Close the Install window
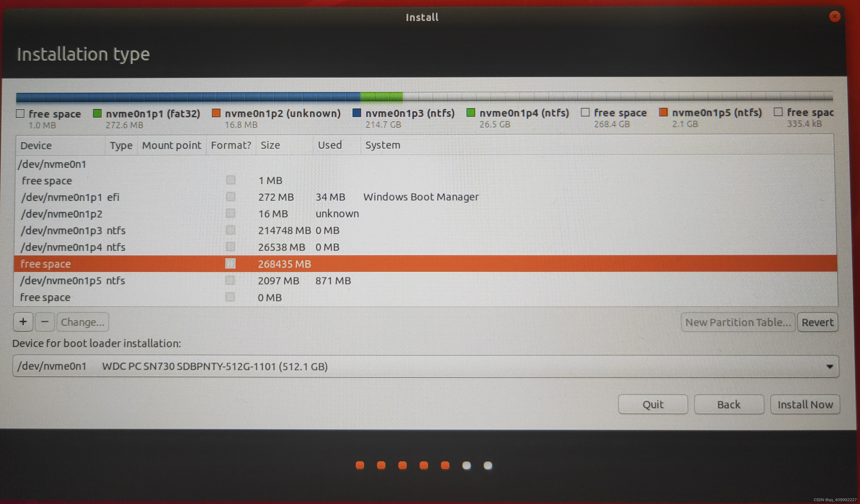Screen dimensions: 860x504 click(834, 16)
